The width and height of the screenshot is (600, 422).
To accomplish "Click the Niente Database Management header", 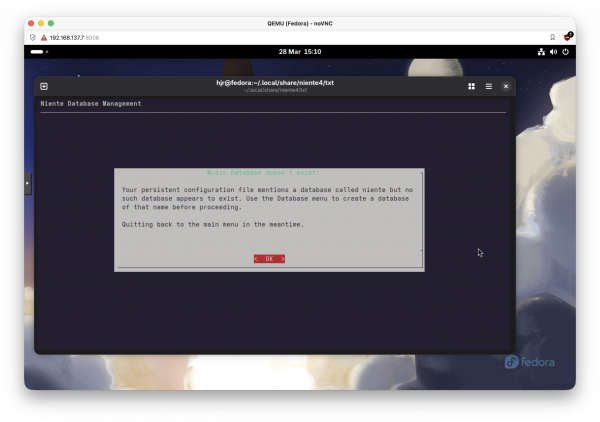I will (x=91, y=104).
